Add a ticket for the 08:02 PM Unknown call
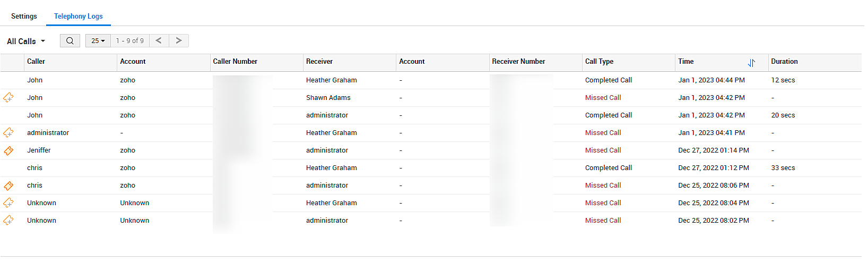 click(x=8, y=221)
